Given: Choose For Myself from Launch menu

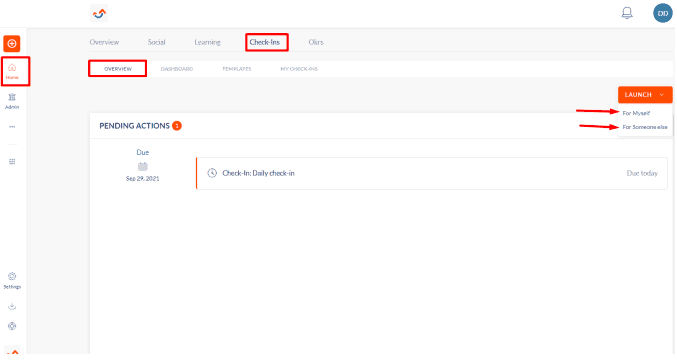Looking at the screenshot, I should [x=636, y=113].
